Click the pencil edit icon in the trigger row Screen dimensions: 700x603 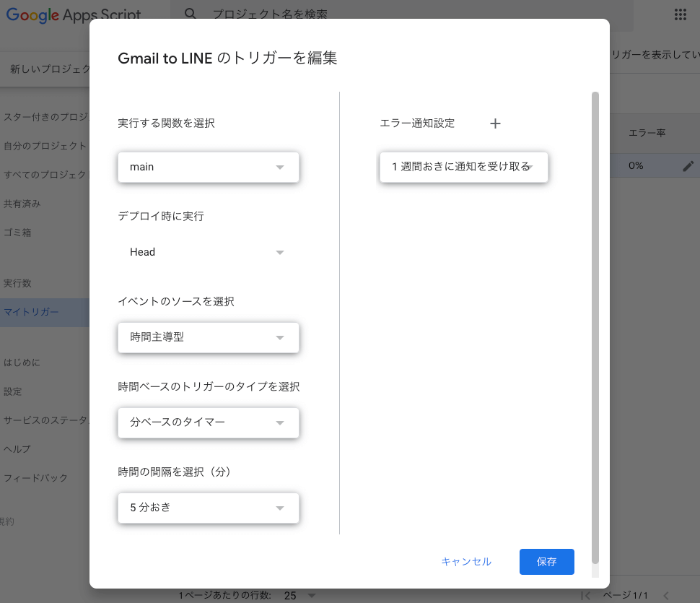[689, 165]
